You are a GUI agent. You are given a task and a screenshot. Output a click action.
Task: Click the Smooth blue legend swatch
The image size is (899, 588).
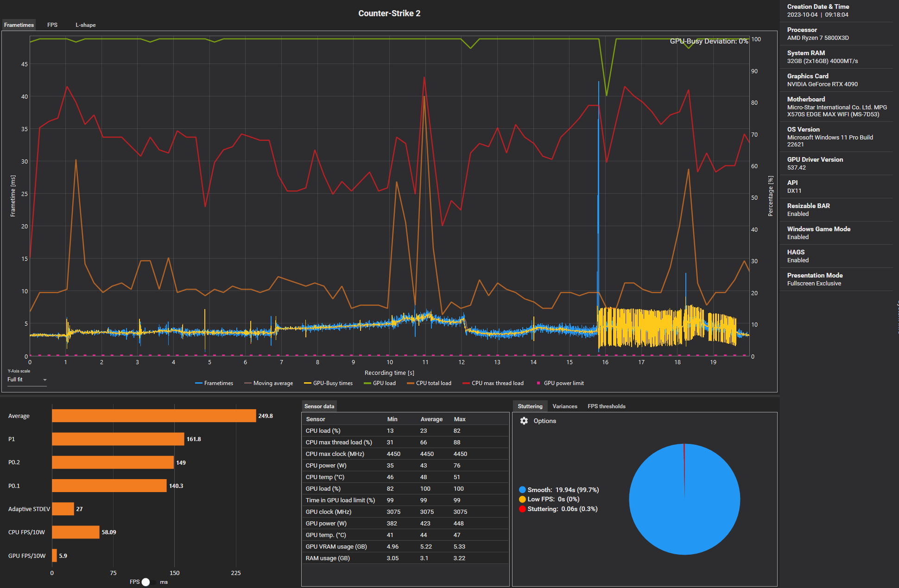tap(522, 490)
